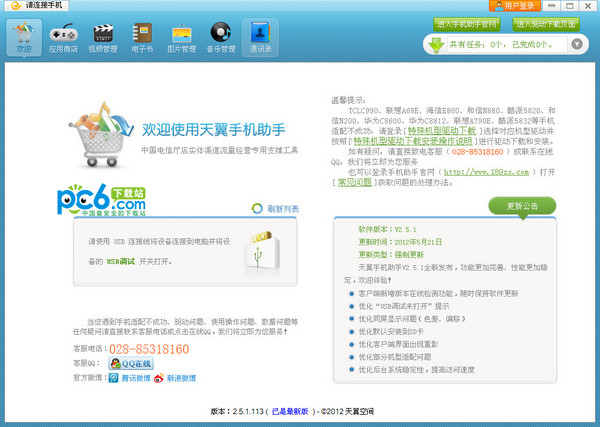This screenshot has width=600, height=427.
Task: Open the 通讯录 contacts section
Action: pos(261,38)
